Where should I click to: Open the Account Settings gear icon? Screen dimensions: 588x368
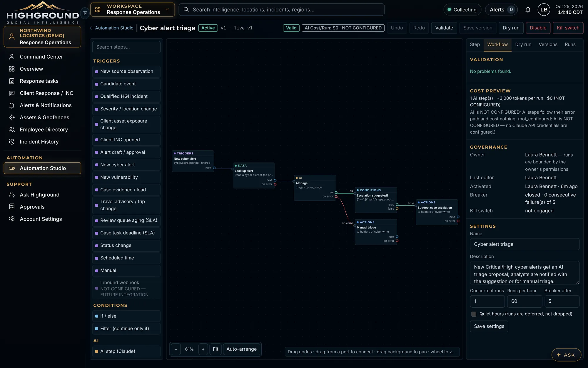[x=12, y=219]
